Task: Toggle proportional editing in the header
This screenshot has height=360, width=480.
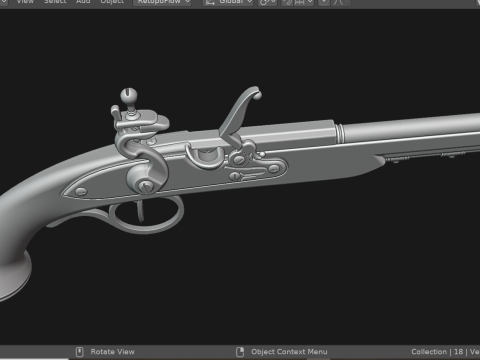Action: (x=323, y=2)
